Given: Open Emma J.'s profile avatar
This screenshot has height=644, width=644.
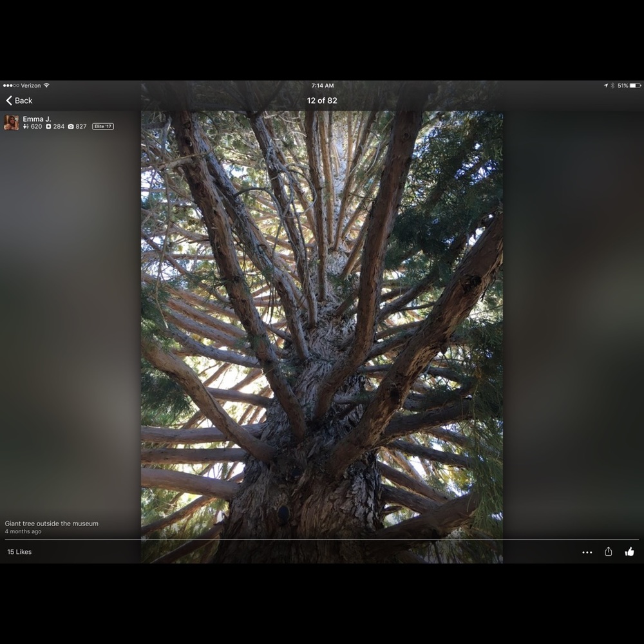Looking at the screenshot, I should tap(12, 122).
